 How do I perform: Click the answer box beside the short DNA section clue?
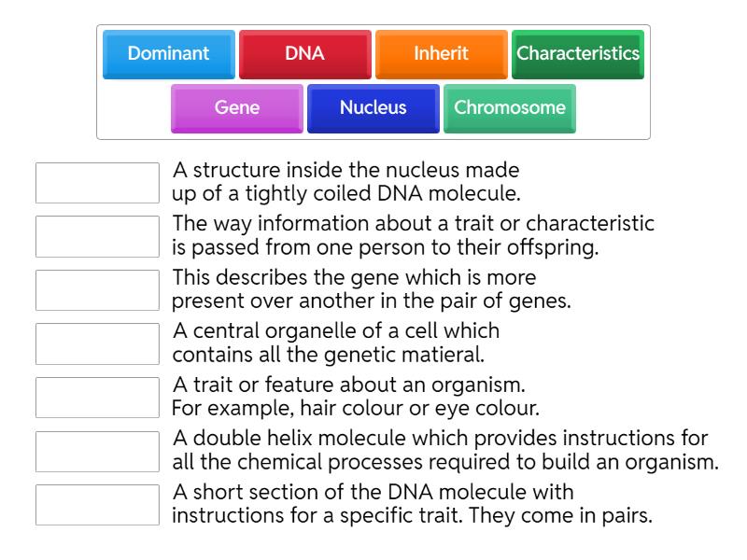(x=97, y=506)
